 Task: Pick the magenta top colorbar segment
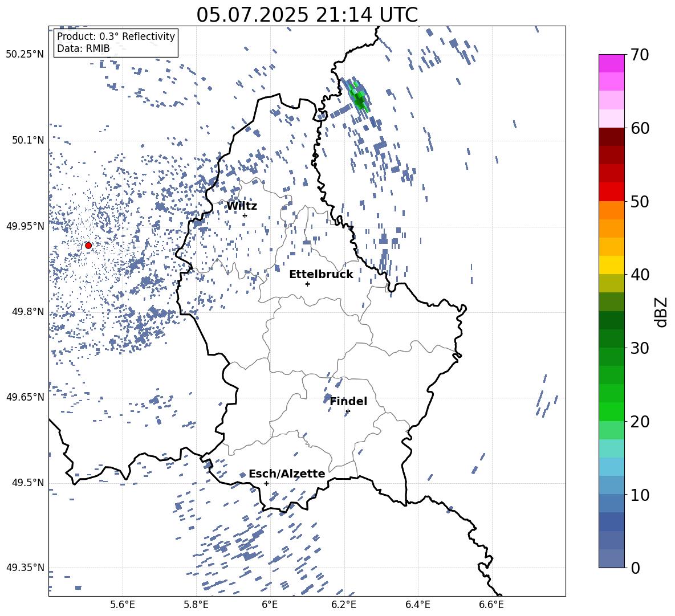pos(612,63)
